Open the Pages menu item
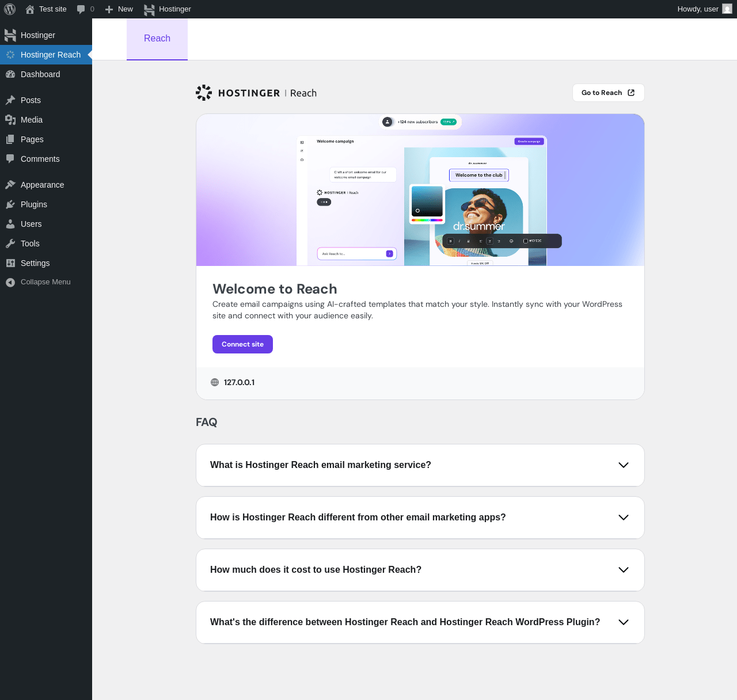Image resolution: width=737 pixels, height=700 pixels. [46, 139]
